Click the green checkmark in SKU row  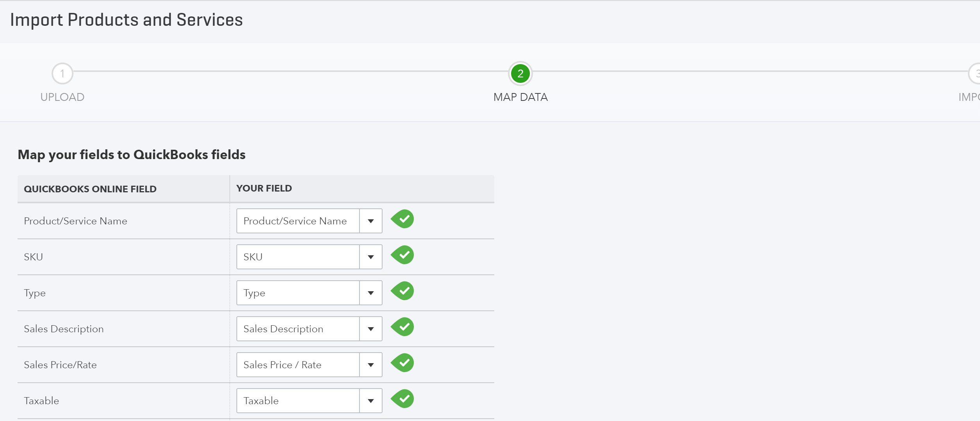pos(402,255)
